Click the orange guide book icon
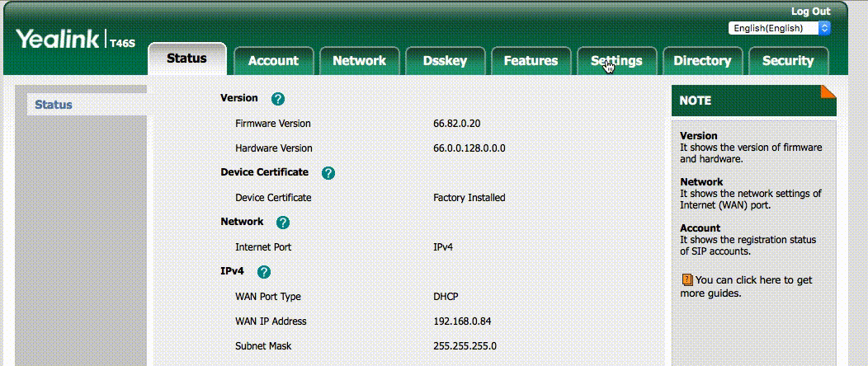Viewport: 868px width, 366px height. [x=686, y=280]
